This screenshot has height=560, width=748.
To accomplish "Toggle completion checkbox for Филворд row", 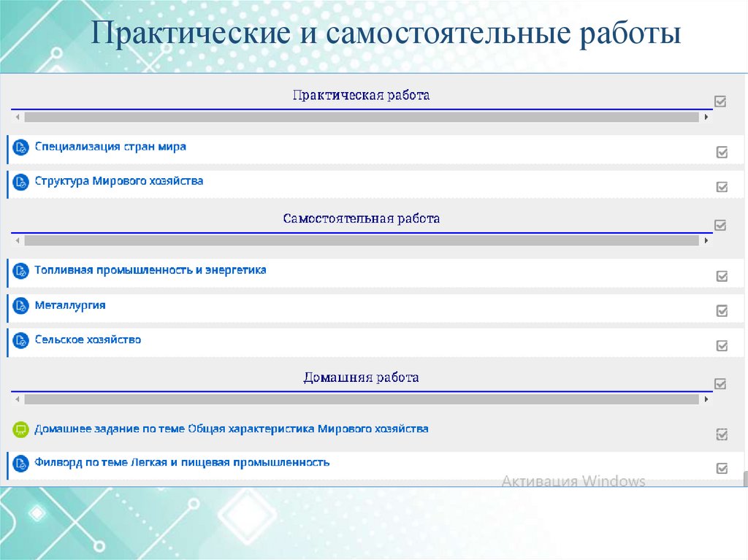I will click(x=722, y=468).
